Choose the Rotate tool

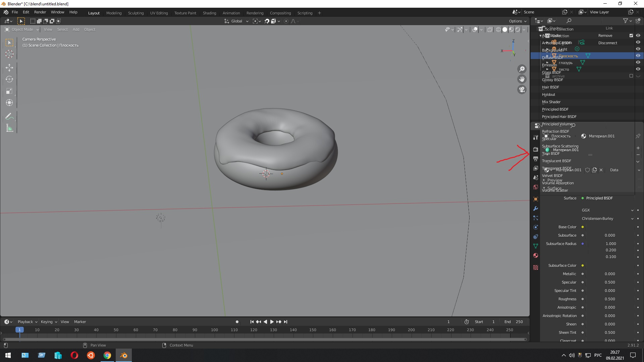(x=9, y=79)
